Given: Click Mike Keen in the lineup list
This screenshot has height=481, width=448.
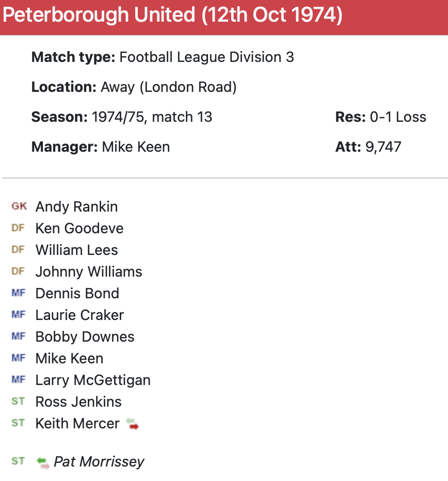Looking at the screenshot, I should (x=69, y=358).
